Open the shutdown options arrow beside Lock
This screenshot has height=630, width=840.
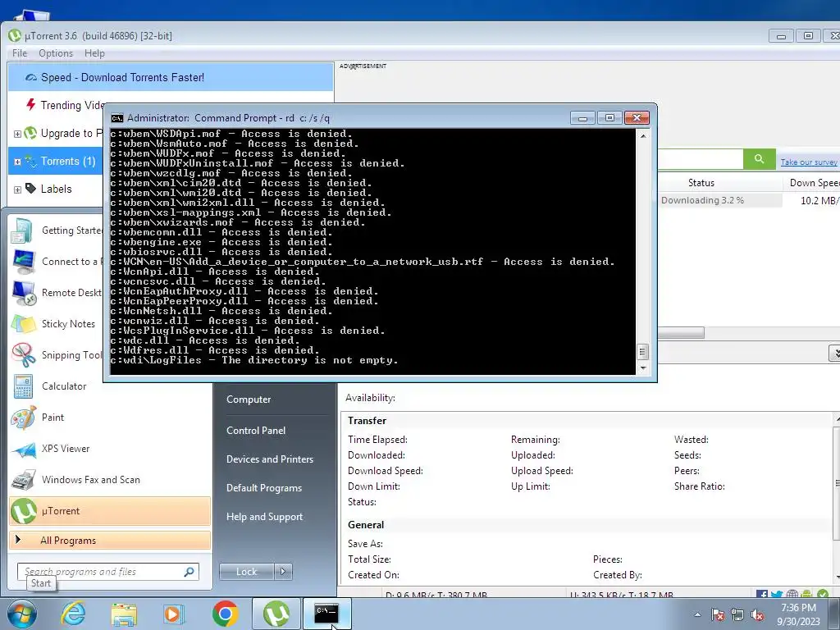(x=283, y=572)
